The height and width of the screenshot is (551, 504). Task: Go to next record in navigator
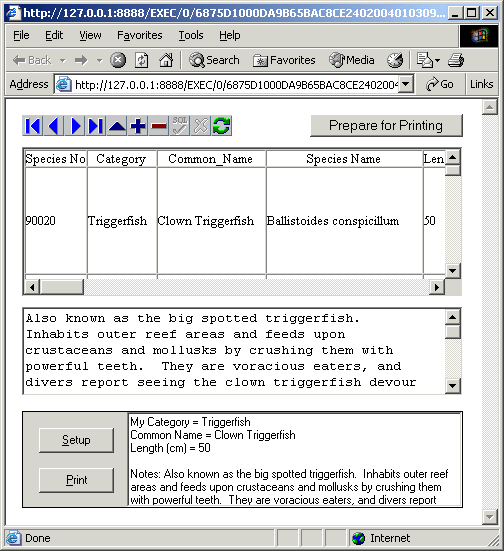(x=75, y=126)
